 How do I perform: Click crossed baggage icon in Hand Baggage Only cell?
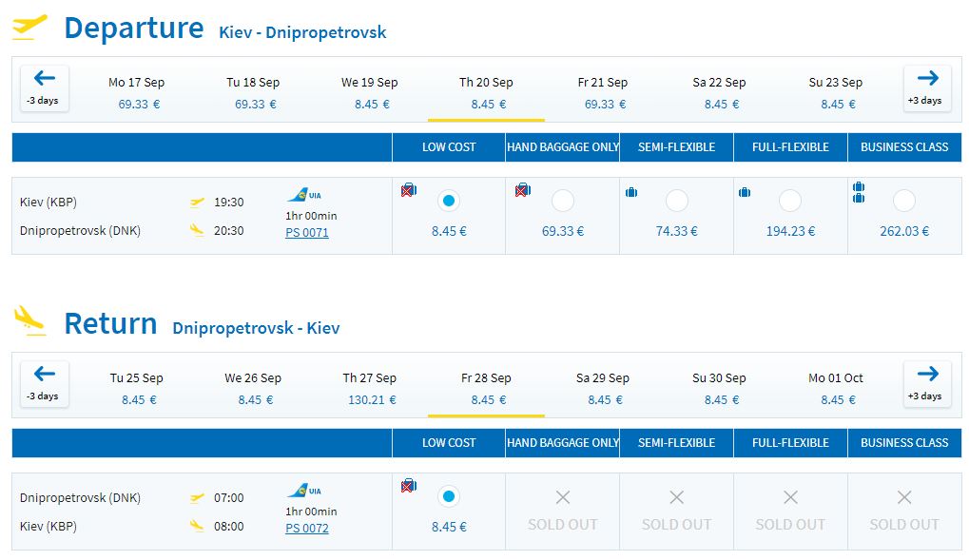click(523, 190)
